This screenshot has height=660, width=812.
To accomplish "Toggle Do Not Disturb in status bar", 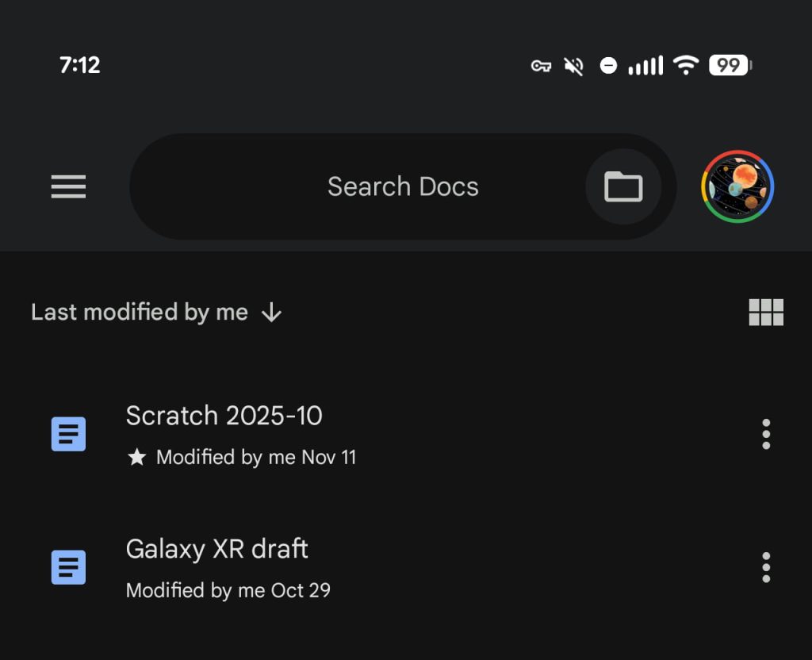I will coord(608,65).
